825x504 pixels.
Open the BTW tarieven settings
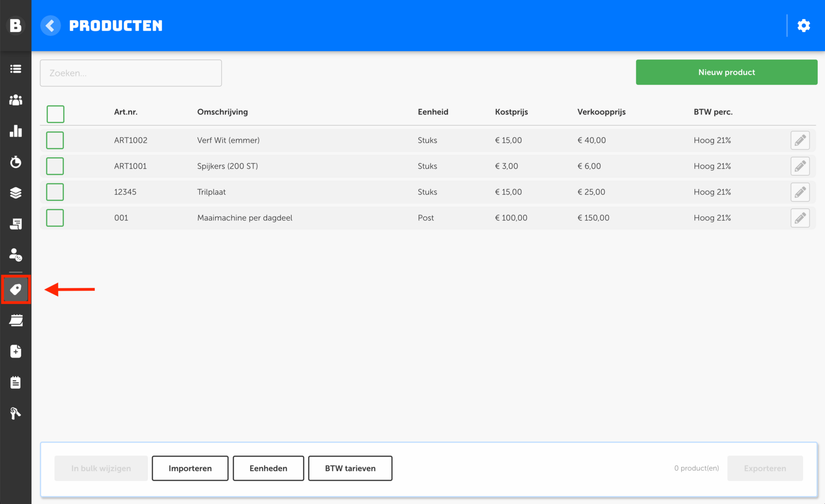(x=350, y=468)
